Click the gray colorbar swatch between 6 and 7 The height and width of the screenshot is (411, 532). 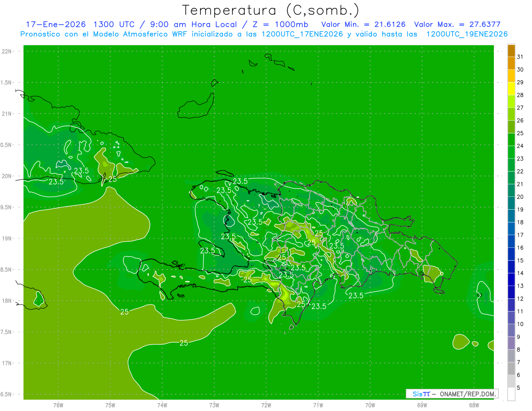[511, 369]
